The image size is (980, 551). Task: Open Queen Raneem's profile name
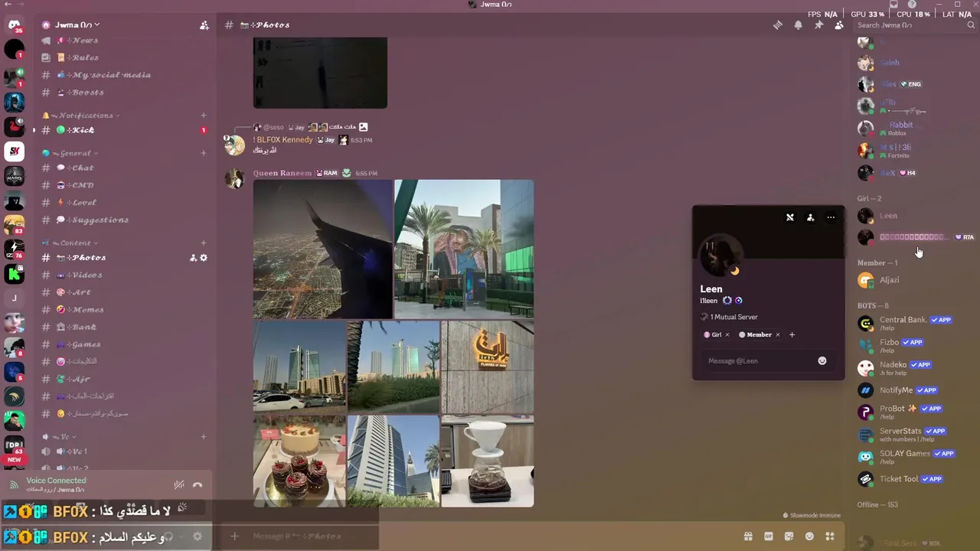283,173
